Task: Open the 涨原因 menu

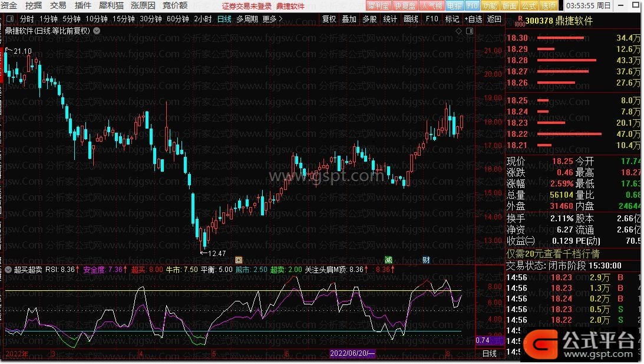Action: coord(143,6)
